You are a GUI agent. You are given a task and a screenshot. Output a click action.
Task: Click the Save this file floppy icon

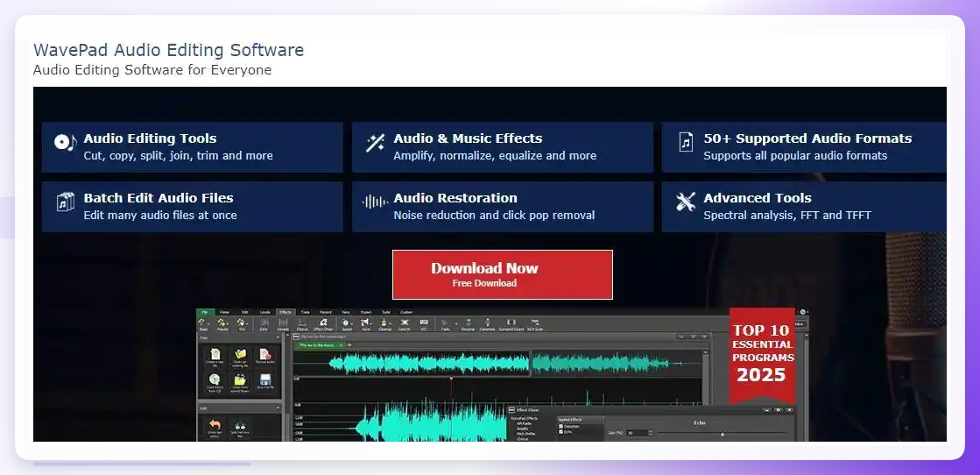[265, 379]
